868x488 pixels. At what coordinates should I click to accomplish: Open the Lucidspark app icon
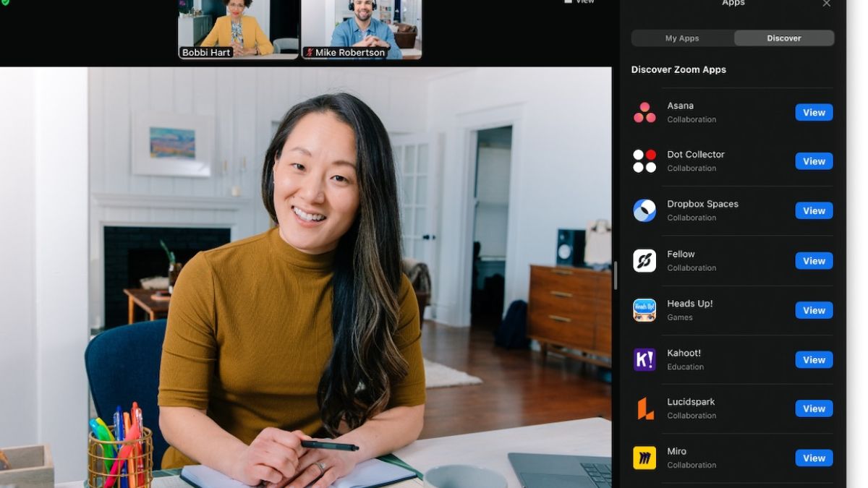pos(644,408)
